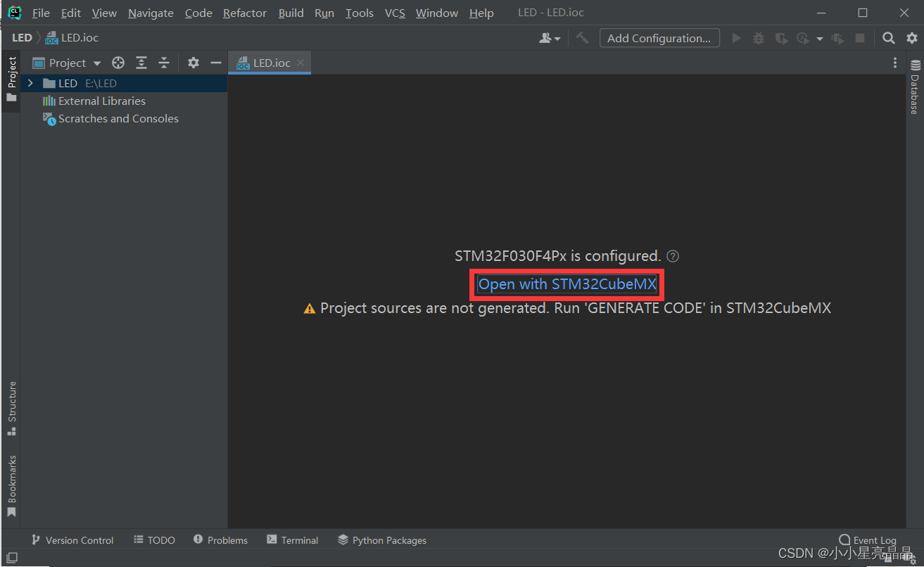
Task: Open Search Everywhere magnifier icon
Action: coord(889,38)
